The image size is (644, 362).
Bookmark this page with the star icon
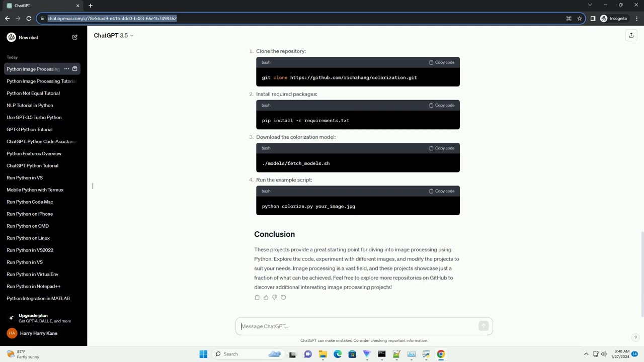pos(580,19)
